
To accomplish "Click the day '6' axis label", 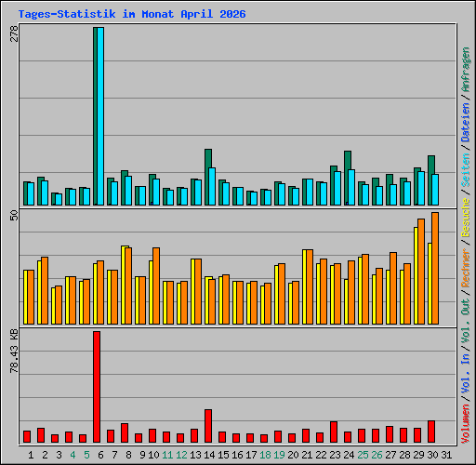I will pyautogui.click(x=100, y=455).
